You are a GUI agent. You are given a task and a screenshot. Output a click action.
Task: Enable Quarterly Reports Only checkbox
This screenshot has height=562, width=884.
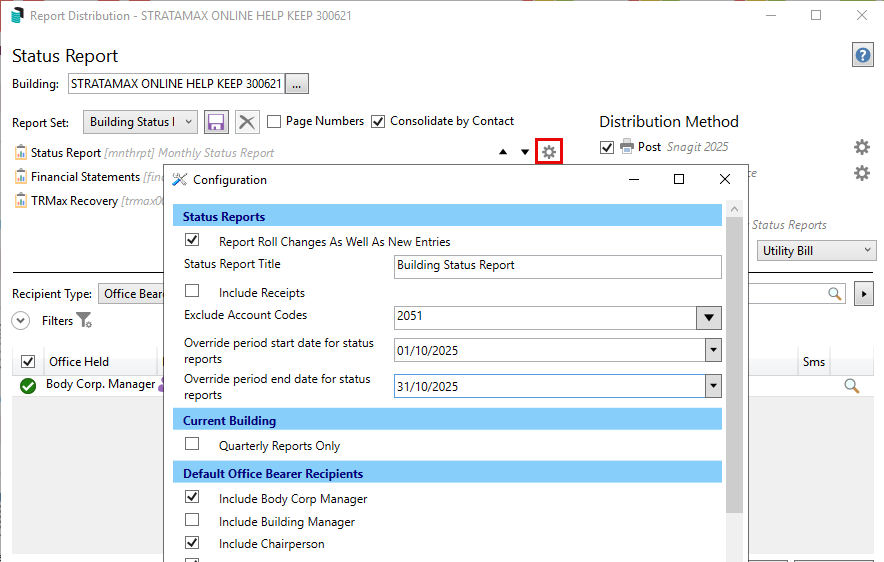pyautogui.click(x=192, y=444)
